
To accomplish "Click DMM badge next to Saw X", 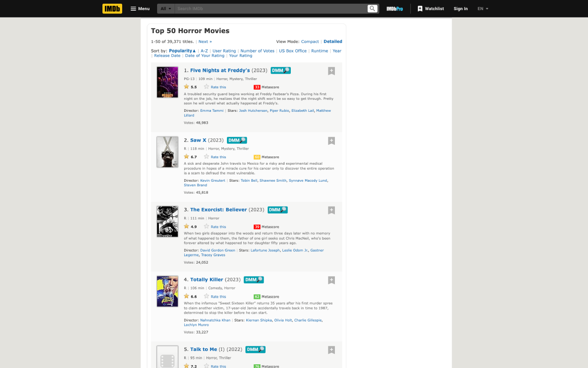I will click(x=237, y=140).
